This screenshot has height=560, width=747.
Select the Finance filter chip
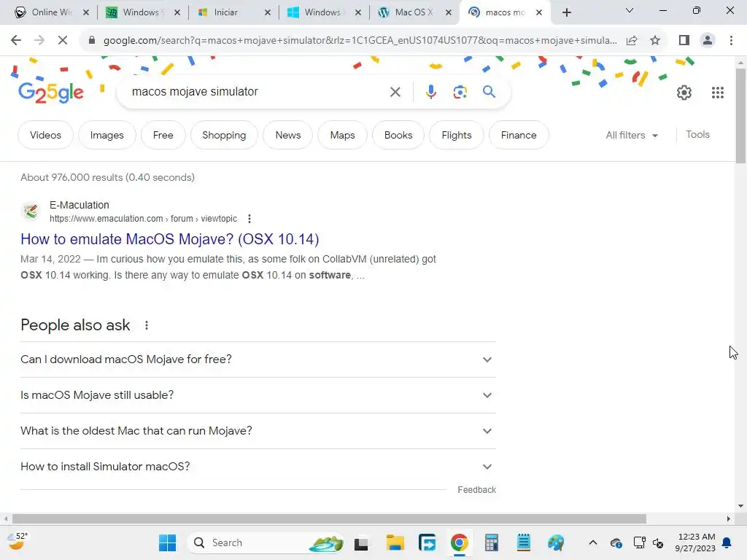tap(519, 135)
